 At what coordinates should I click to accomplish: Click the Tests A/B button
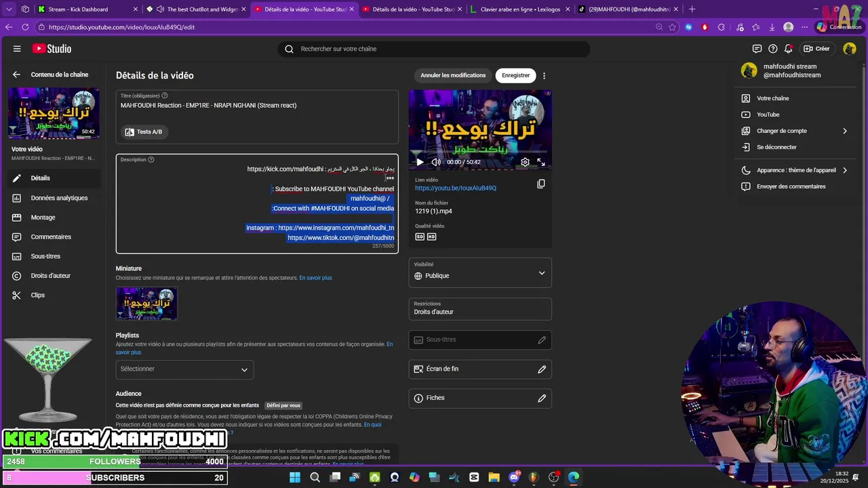pyautogui.click(x=144, y=131)
